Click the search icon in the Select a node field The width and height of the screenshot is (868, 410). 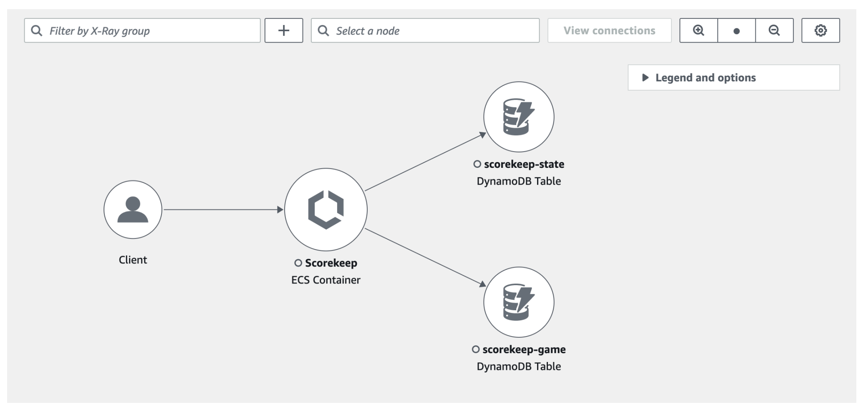click(x=323, y=30)
